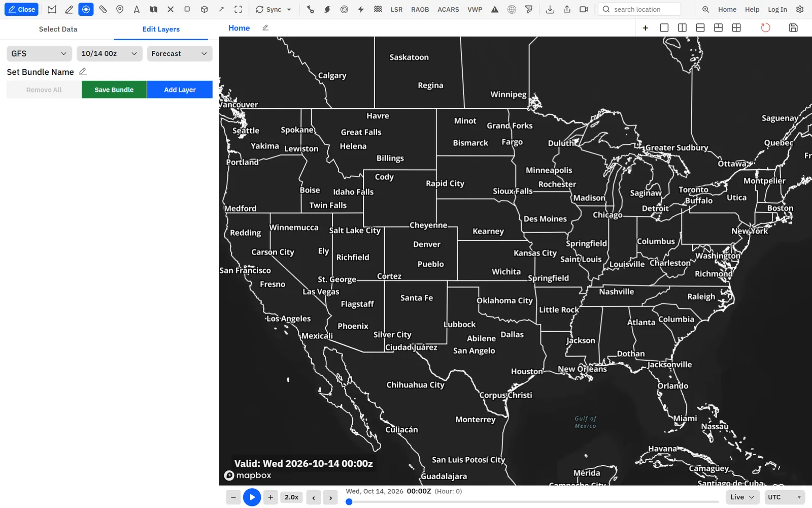Step to next frame arrow

click(330, 497)
